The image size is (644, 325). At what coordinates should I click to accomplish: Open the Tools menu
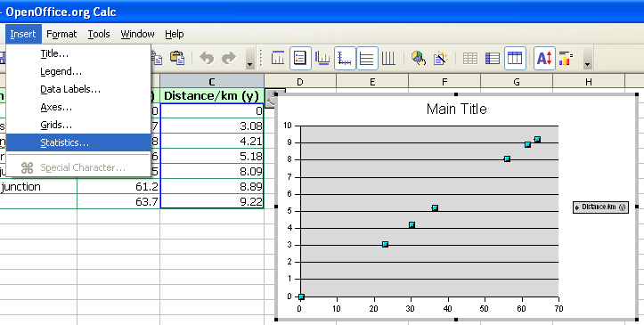(x=99, y=34)
